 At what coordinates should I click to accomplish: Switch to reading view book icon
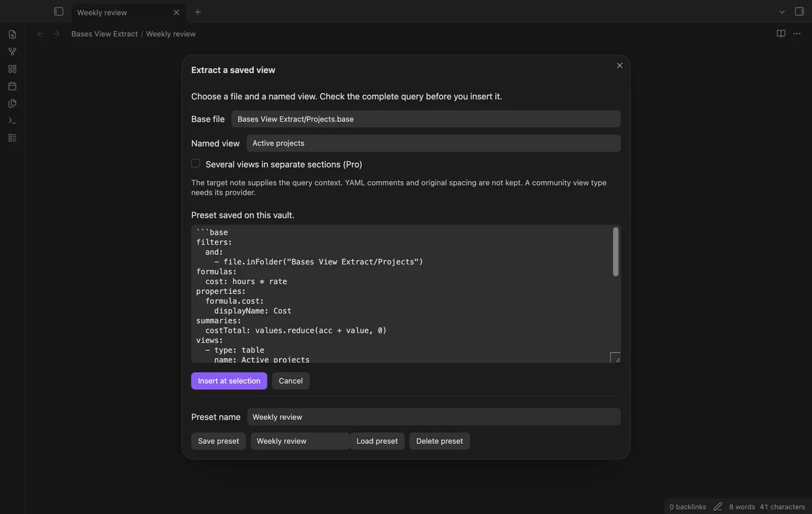(x=781, y=34)
